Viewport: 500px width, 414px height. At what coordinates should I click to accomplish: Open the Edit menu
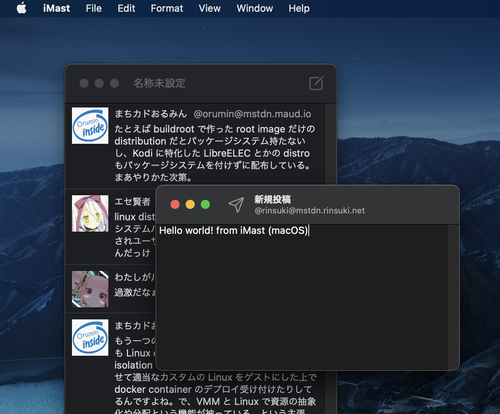(x=126, y=8)
